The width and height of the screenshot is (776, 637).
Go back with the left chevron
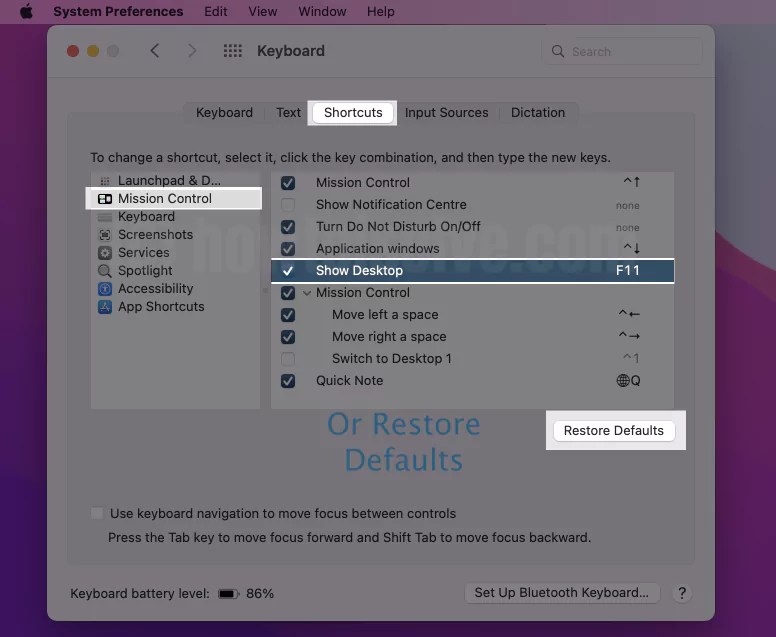point(154,50)
